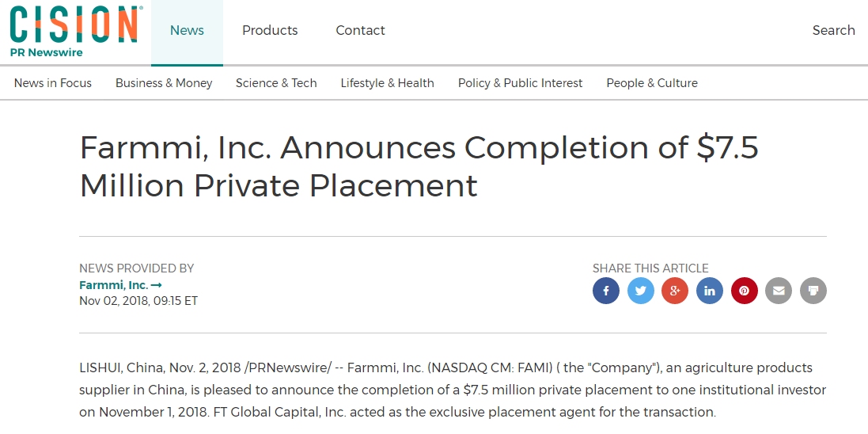This screenshot has height=434, width=868.
Task: Expand Science & Tech category
Action: click(276, 83)
